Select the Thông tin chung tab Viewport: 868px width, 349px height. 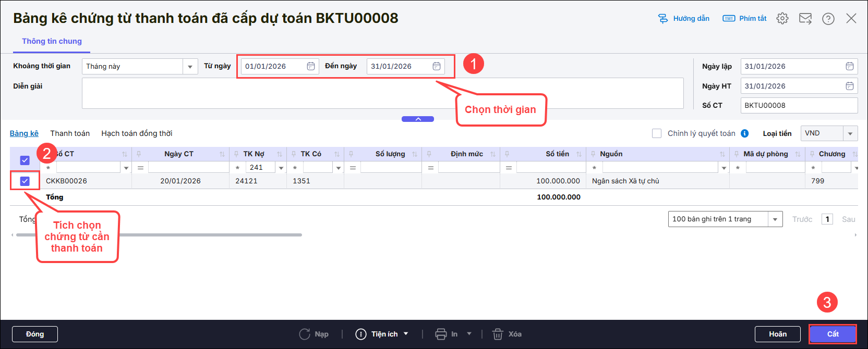click(x=52, y=41)
